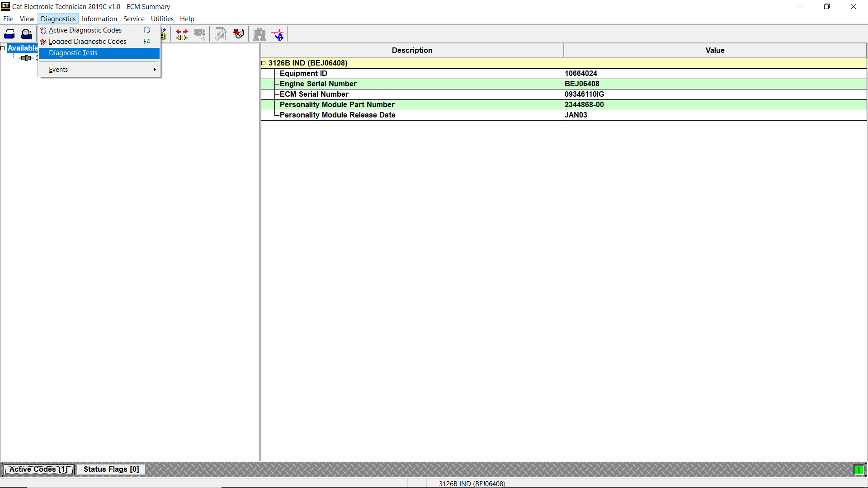This screenshot has width=868, height=488.
Task: Click the binoculars toolbar icon
Action: (x=259, y=34)
